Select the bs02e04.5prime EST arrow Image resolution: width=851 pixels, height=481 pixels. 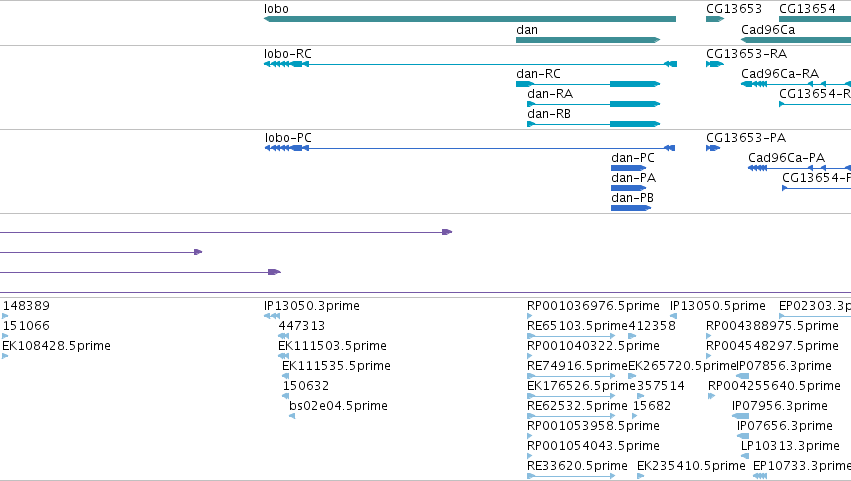[292, 416]
